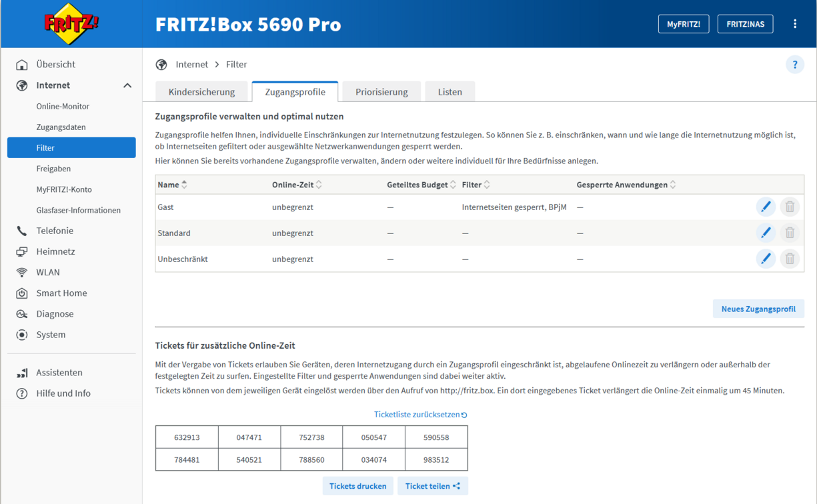817x504 pixels.
Task: Open the help question mark icon
Action: tap(794, 65)
